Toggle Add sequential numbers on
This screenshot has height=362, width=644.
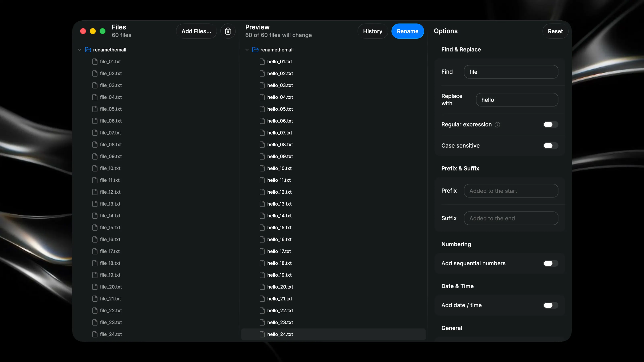click(551, 263)
